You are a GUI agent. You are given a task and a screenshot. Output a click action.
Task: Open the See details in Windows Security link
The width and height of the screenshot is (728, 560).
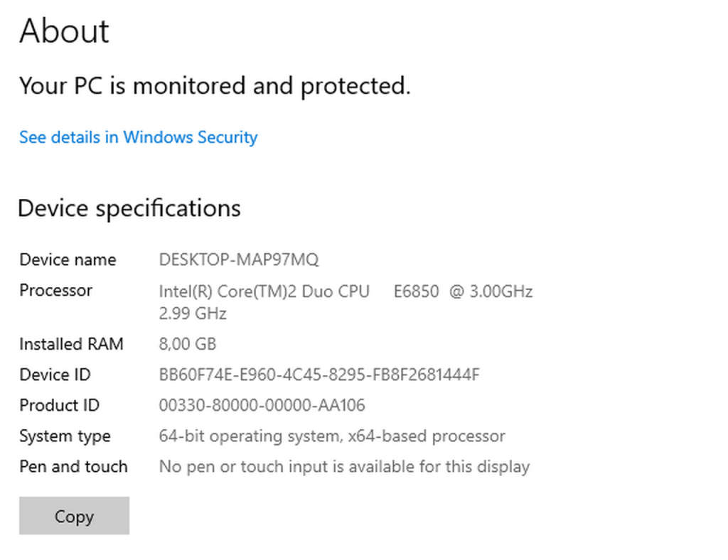[x=137, y=137]
